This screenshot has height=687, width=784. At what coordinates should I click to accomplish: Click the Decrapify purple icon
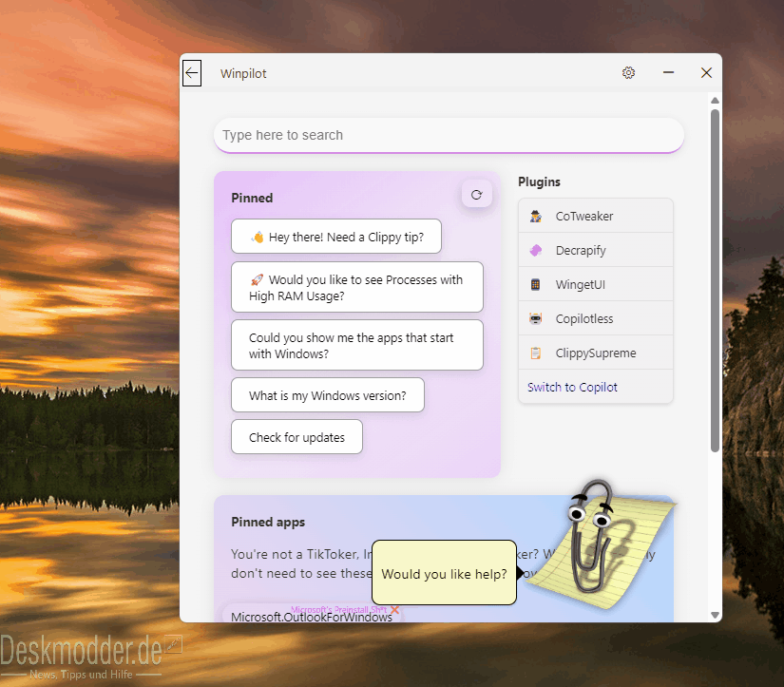coord(536,250)
